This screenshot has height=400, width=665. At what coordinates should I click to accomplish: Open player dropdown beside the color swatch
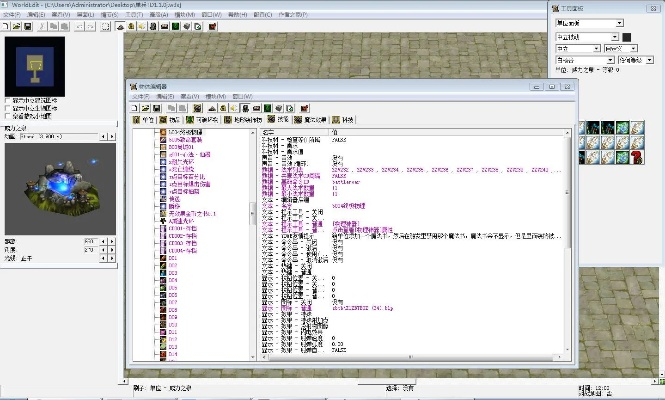585,37
